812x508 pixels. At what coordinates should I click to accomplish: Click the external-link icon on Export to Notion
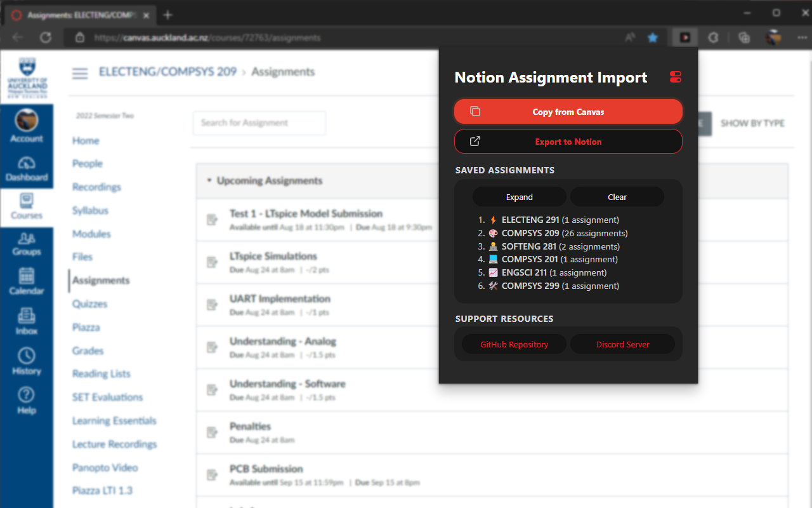[x=475, y=142]
